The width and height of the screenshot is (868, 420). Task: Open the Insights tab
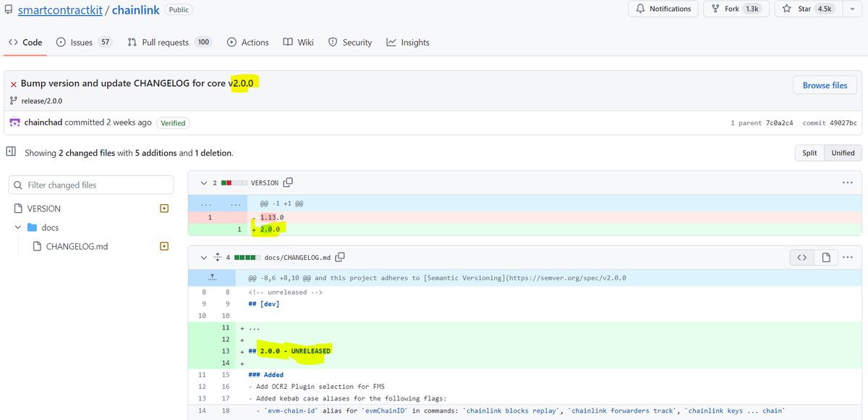click(x=408, y=43)
